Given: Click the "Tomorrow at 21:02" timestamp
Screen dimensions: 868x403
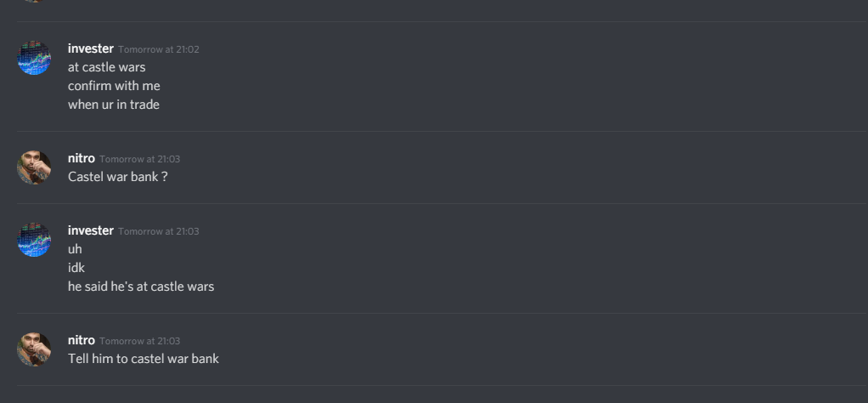Looking at the screenshot, I should pos(159,49).
